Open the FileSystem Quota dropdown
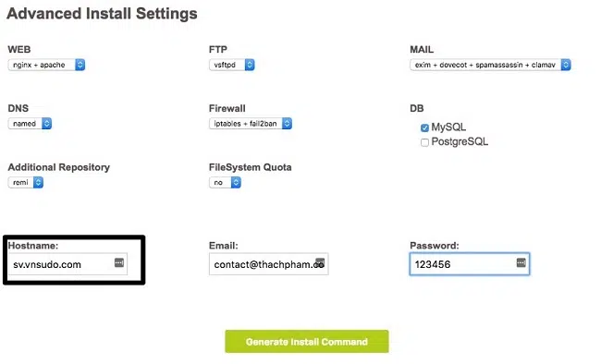This screenshot has height=364, width=601. tap(225, 182)
